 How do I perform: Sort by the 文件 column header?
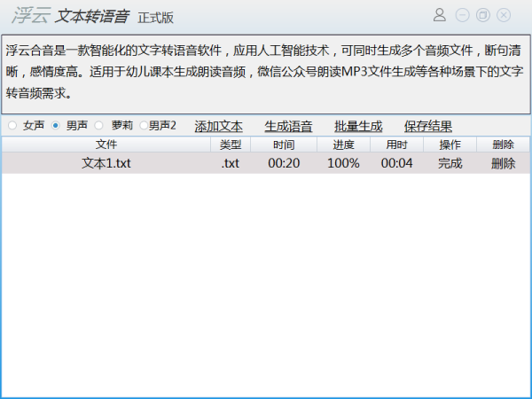click(106, 145)
